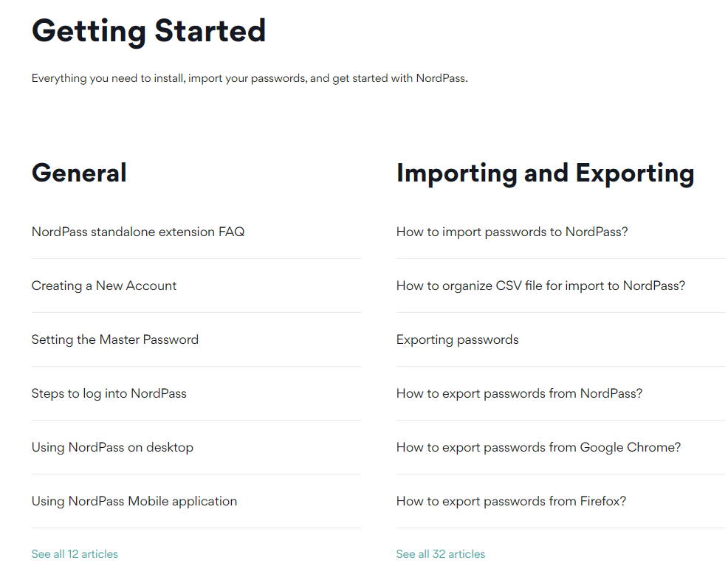Screen dimensions: 728x577
Task: Open the Setting the Master Password article
Action: click(x=115, y=339)
